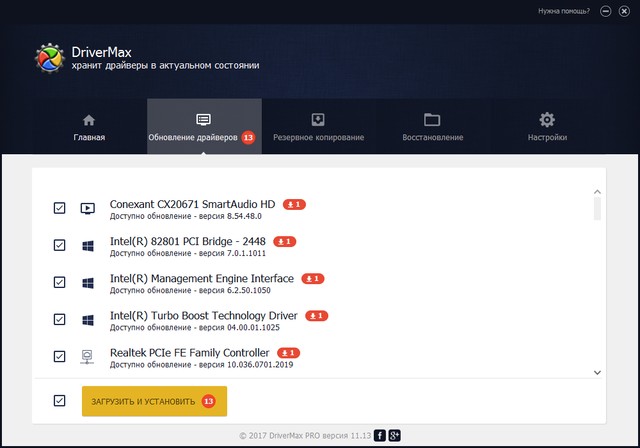Open the DriverMax Google Plus icon
The width and height of the screenshot is (640, 448).
(394, 436)
